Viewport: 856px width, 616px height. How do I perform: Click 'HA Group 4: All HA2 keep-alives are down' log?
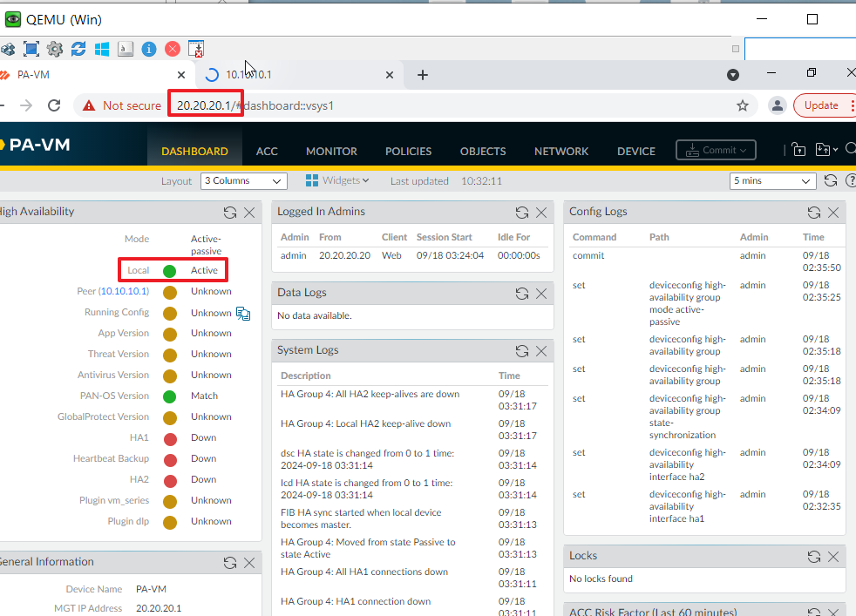point(370,394)
